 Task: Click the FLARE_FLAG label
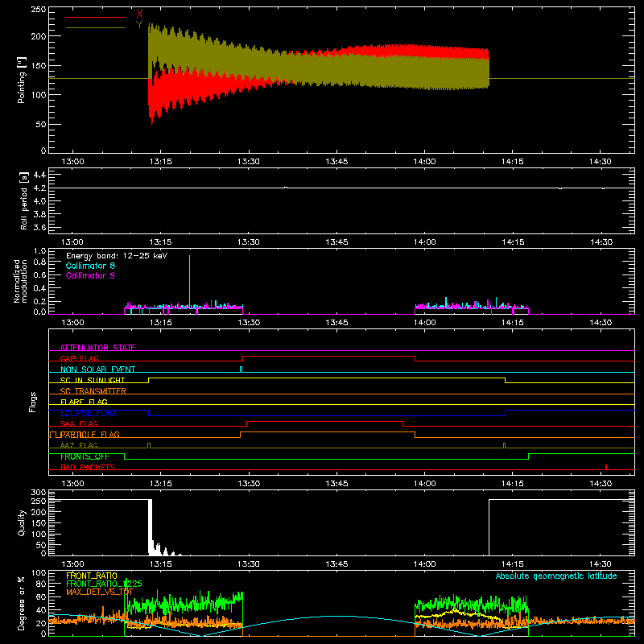84,402
